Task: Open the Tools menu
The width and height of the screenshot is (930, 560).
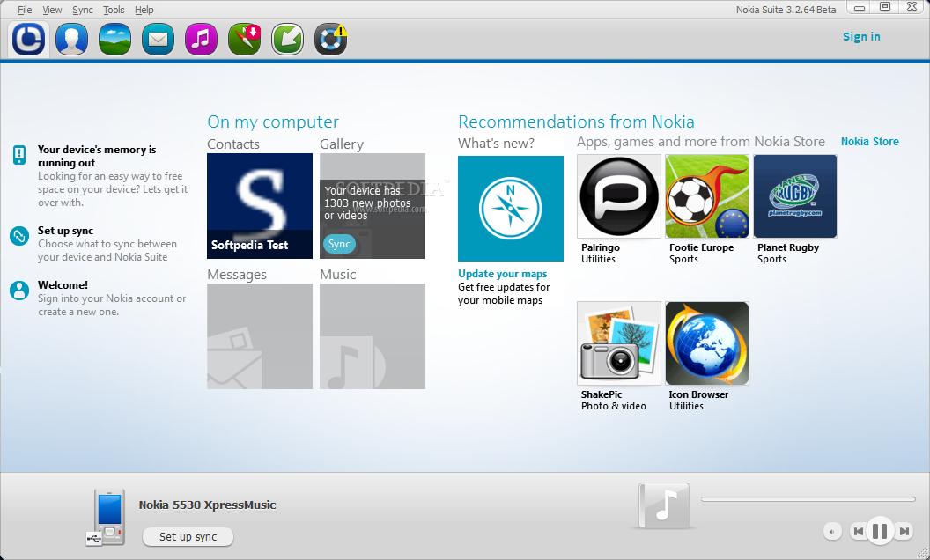Action: pos(114,10)
